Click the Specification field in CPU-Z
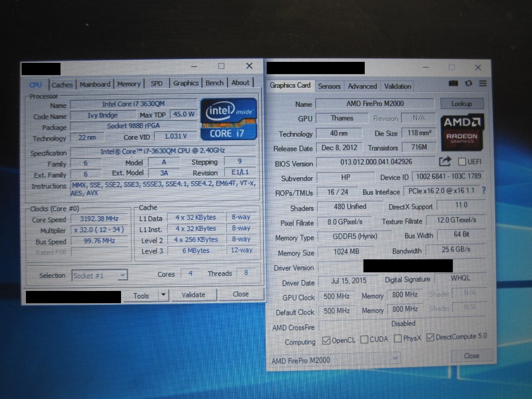 163,151
